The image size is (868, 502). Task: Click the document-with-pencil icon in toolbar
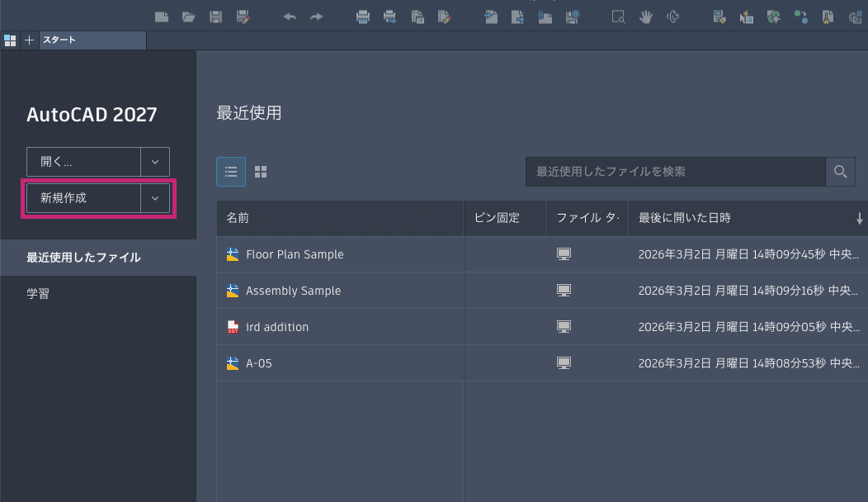(445, 17)
